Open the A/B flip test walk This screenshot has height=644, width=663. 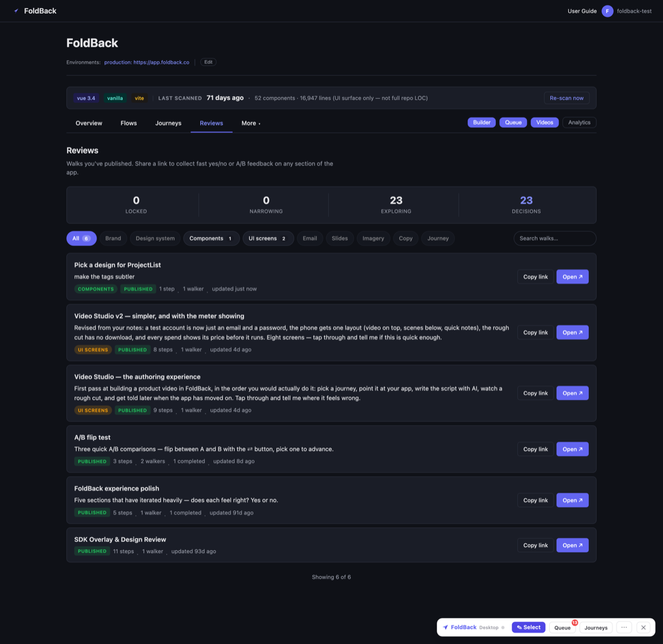click(x=572, y=449)
